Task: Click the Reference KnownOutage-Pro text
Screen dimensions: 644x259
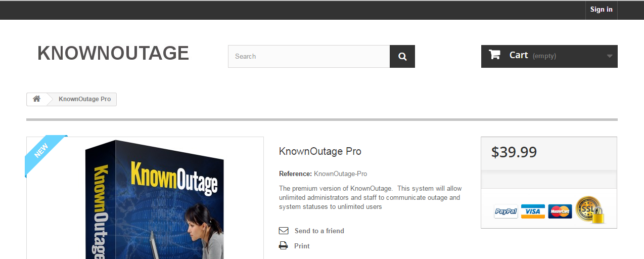Action: coord(323,174)
